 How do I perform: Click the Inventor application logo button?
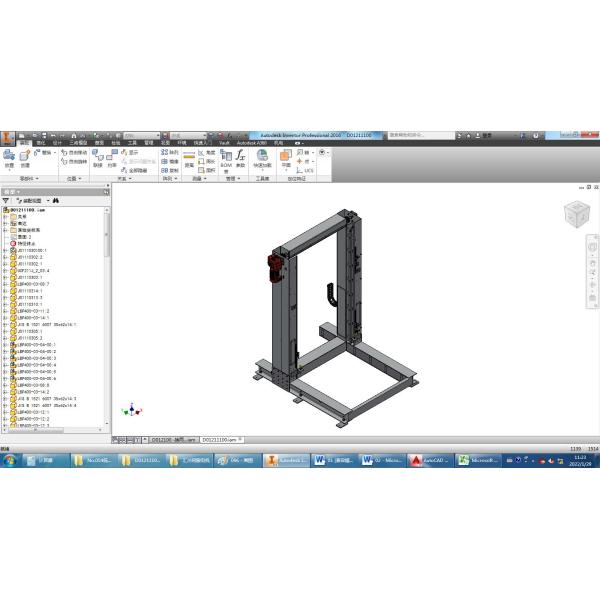click(x=7, y=137)
